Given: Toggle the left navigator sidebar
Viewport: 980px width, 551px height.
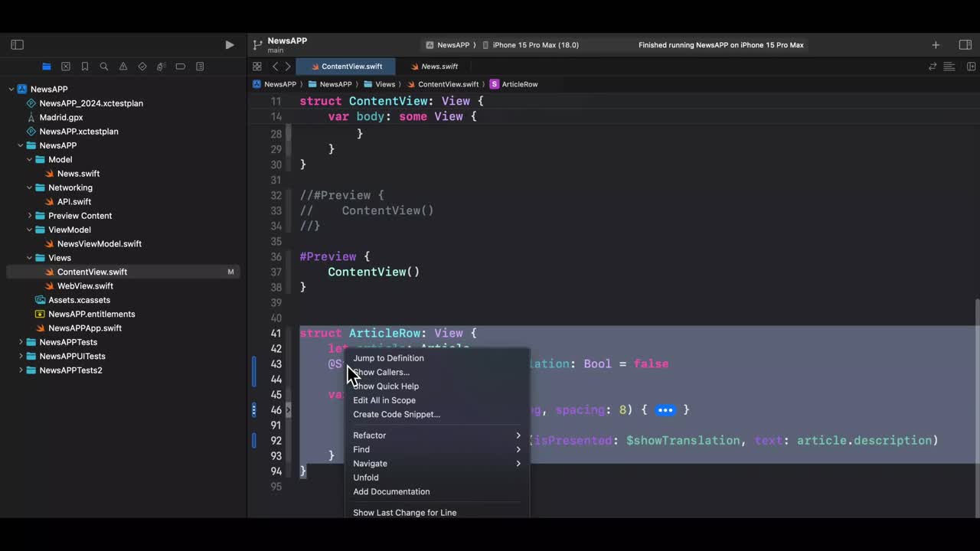Looking at the screenshot, I should click(x=18, y=45).
